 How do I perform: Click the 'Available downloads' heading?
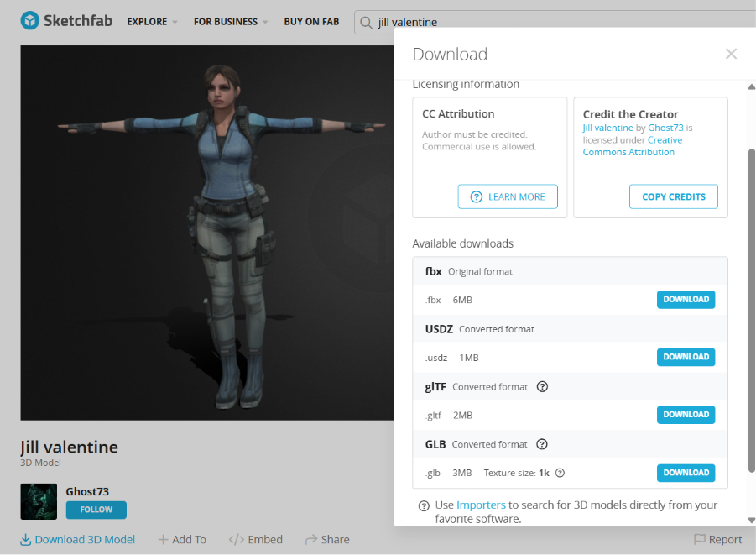pos(463,243)
